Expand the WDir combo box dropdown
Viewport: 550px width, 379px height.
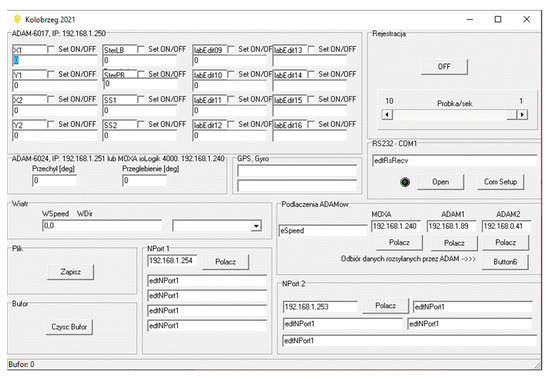pyautogui.click(x=256, y=226)
